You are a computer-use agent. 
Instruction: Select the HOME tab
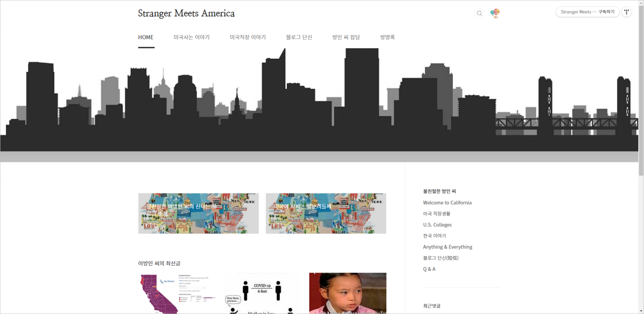(x=146, y=37)
